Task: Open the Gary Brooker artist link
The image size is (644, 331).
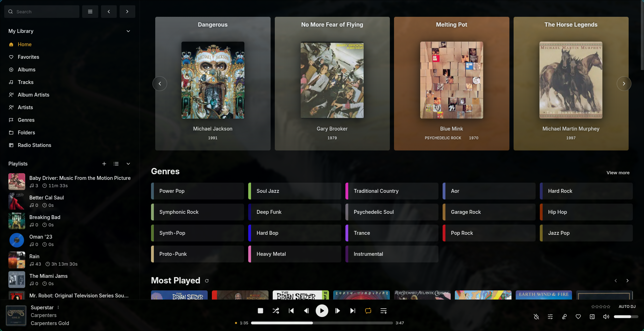Action: 332,129
